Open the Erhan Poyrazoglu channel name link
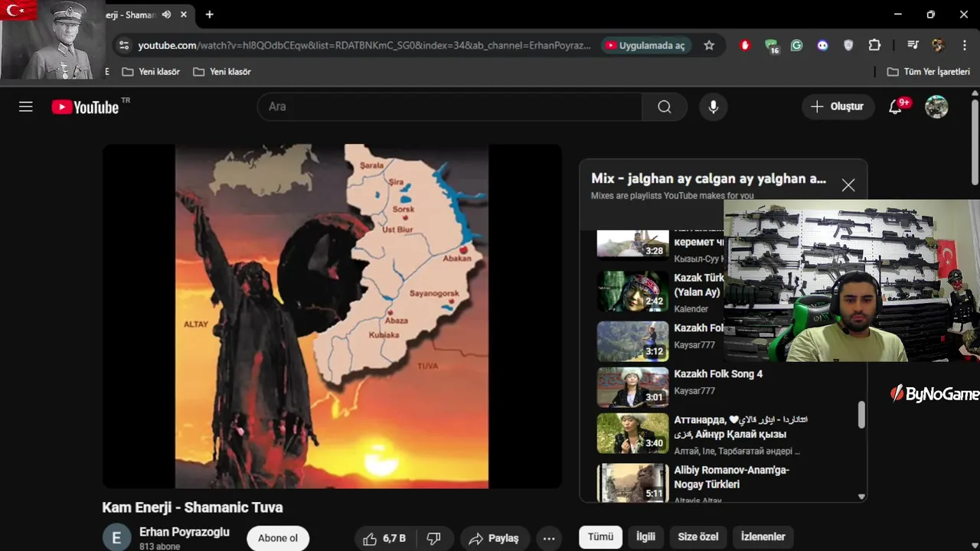The image size is (980, 551). pos(185,532)
